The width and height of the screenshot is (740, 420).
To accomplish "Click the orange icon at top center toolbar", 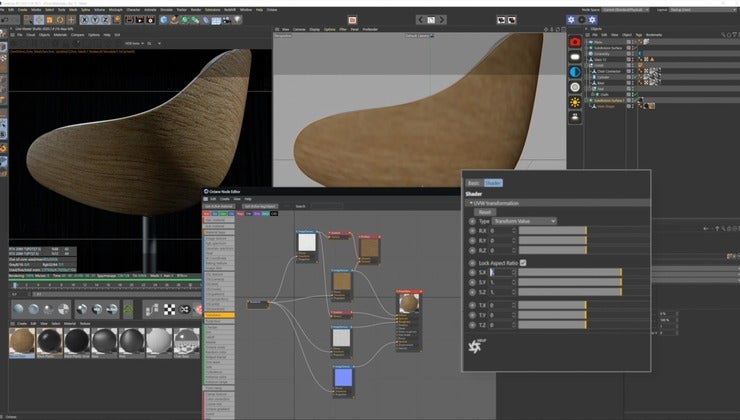I will point(352,20).
